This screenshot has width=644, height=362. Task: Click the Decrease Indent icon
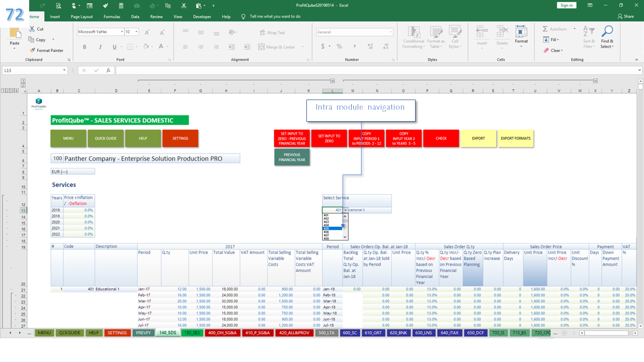coord(231,47)
